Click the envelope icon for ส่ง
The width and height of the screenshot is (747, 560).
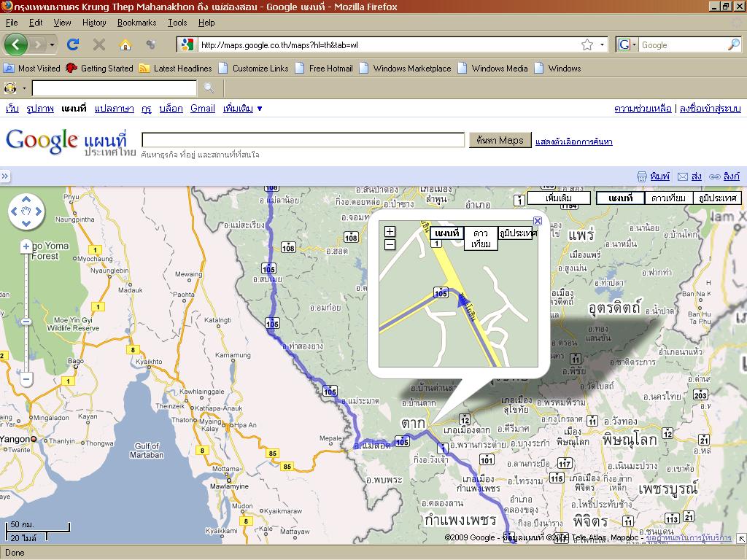click(683, 176)
